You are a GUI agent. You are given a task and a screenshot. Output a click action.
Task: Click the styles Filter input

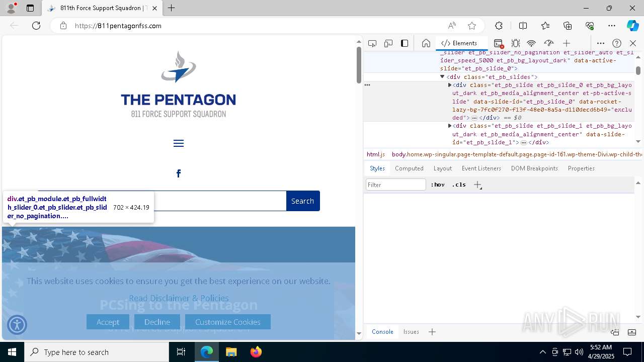point(396,185)
